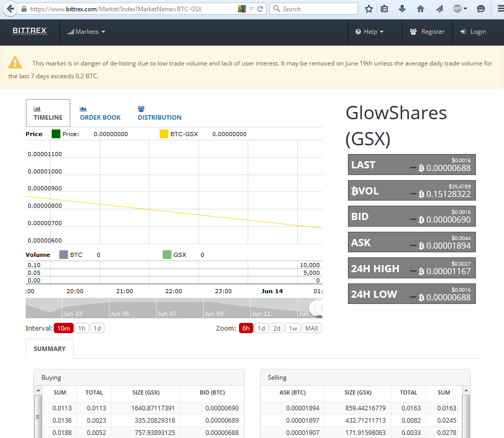Set interval to 1d

[97, 328]
